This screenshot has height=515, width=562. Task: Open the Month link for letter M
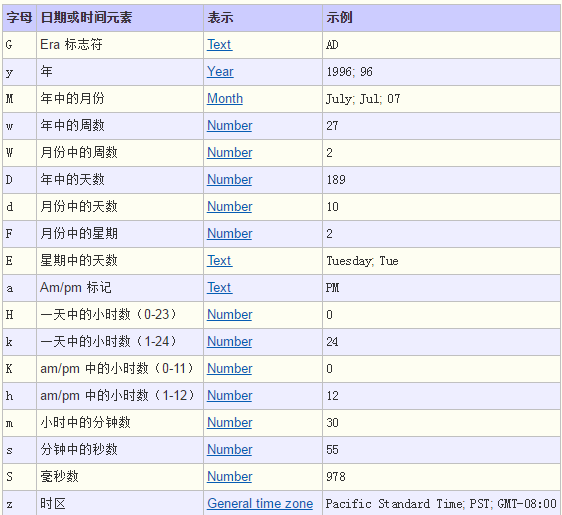225,99
